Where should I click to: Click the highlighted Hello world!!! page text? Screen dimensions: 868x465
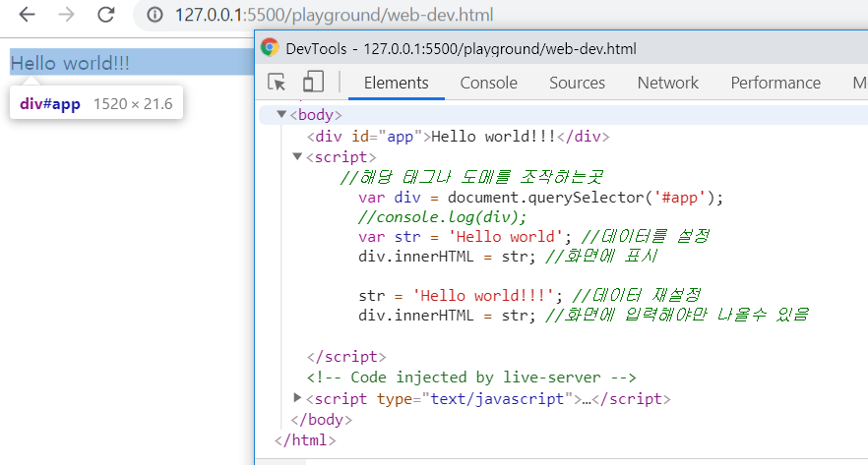point(70,63)
